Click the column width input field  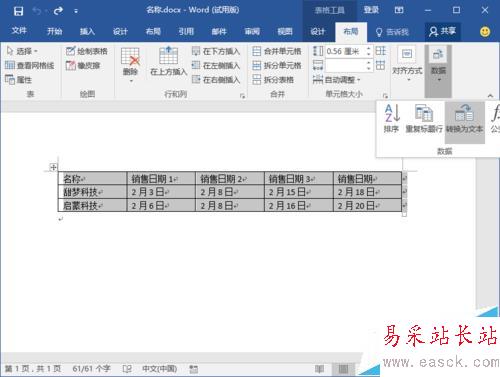tap(345, 65)
